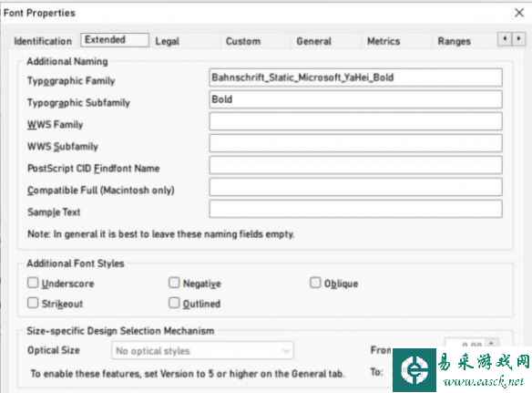The image size is (532, 393).
Task: Click the Typographic Family input field
Action: coord(355,78)
